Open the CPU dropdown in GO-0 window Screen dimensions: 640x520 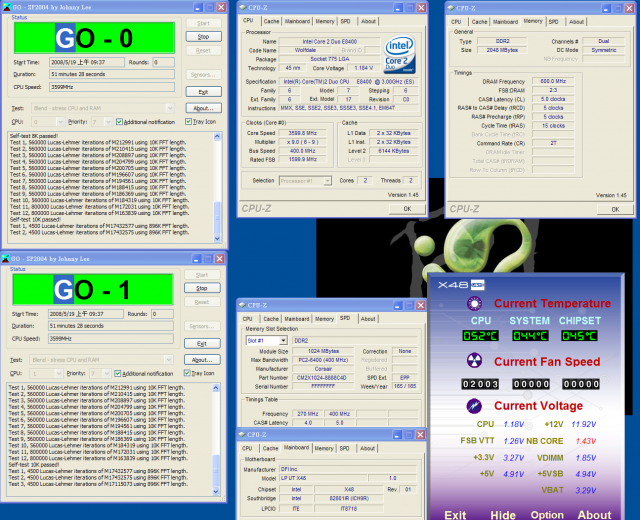click(60, 122)
